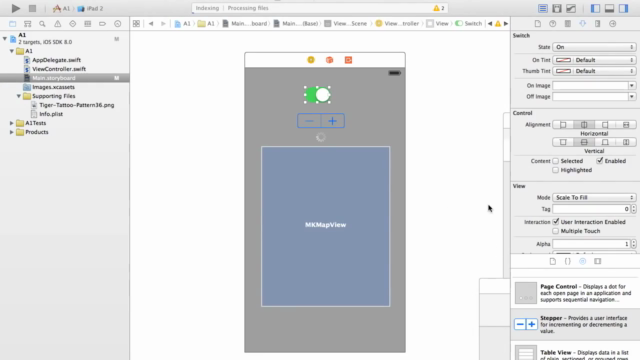The width and height of the screenshot is (640, 360).
Task: Show the Connections inspector
Action: pos(613,24)
